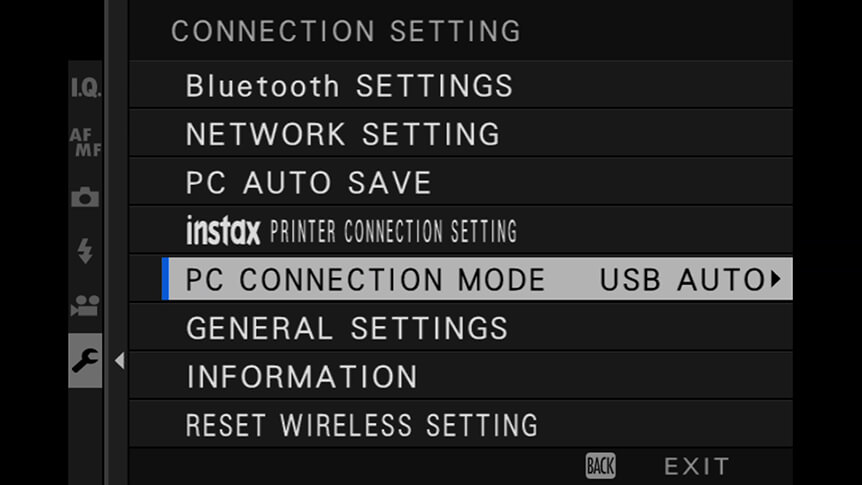This screenshot has width=862, height=485.
Task: Open the I.Q. image quality tab
Action: pos(85,87)
